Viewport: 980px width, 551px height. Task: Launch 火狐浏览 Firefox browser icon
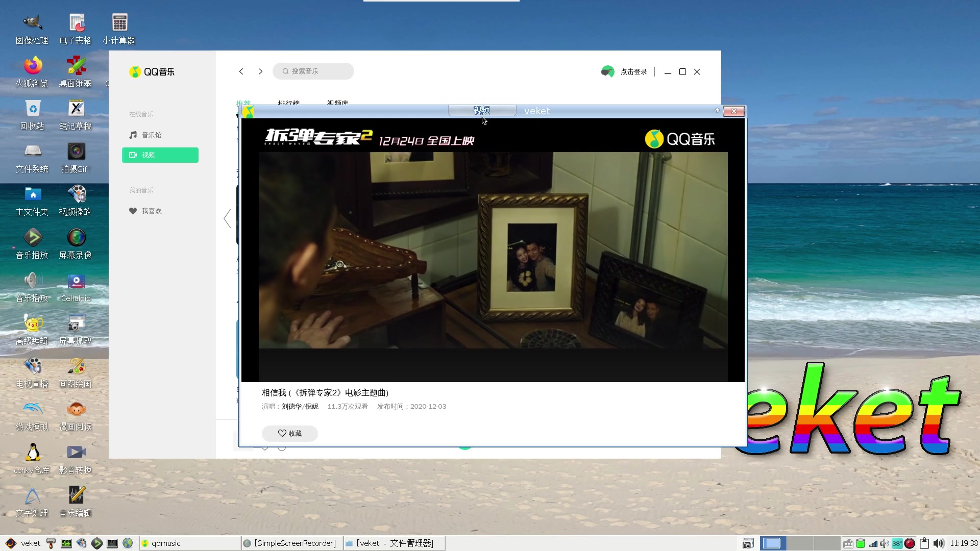[32, 72]
